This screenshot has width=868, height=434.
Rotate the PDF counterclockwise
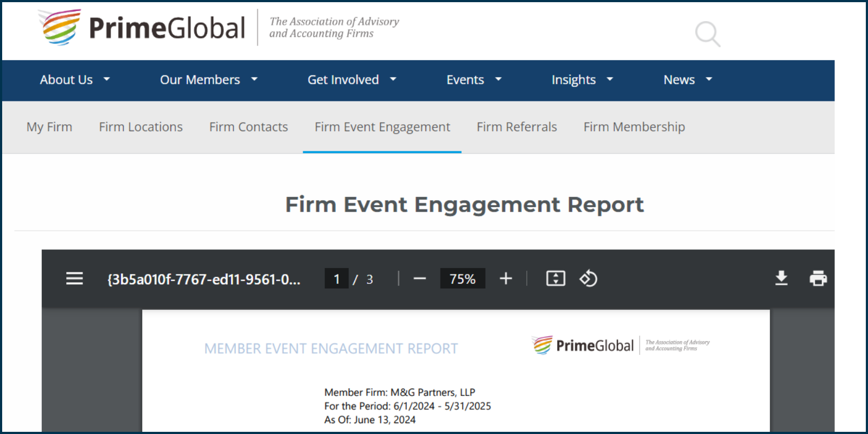pyautogui.click(x=588, y=279)
